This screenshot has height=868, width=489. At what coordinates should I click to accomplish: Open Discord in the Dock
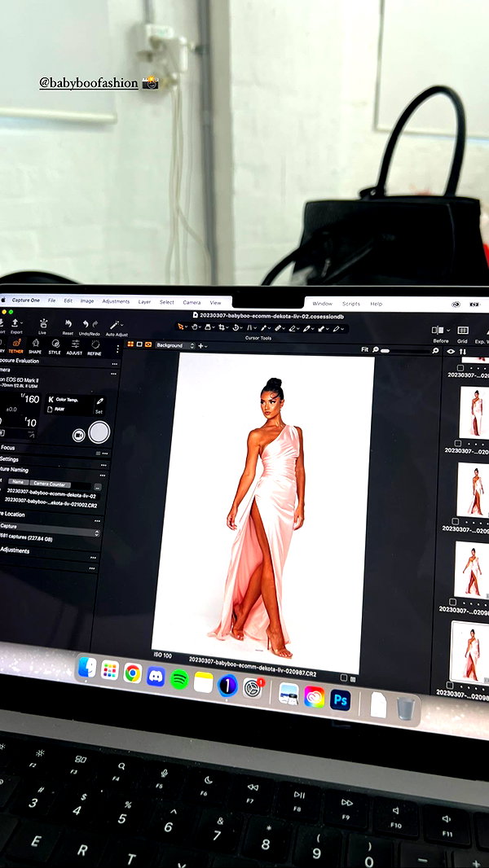point(156,677)
